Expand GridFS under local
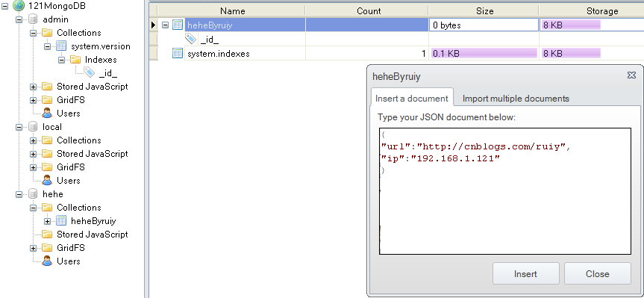644x298 pixels. pos(34,167)
